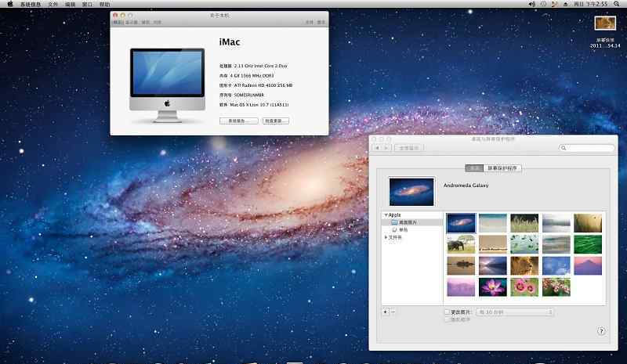Open 支持 section in About window
The height and width of the screenshot is (364, 627).
tap(310, 23)
